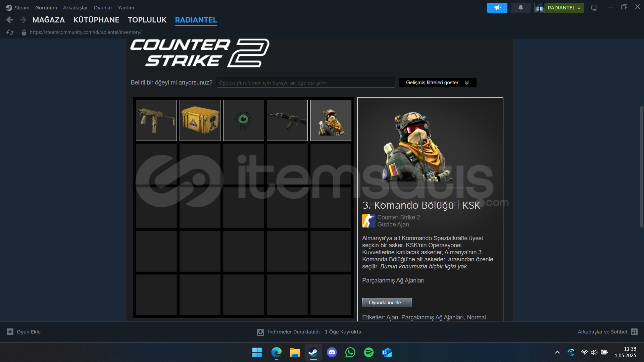Select the KSK agent inventory item
644x362 pixels.
click(x=331, y=120)
